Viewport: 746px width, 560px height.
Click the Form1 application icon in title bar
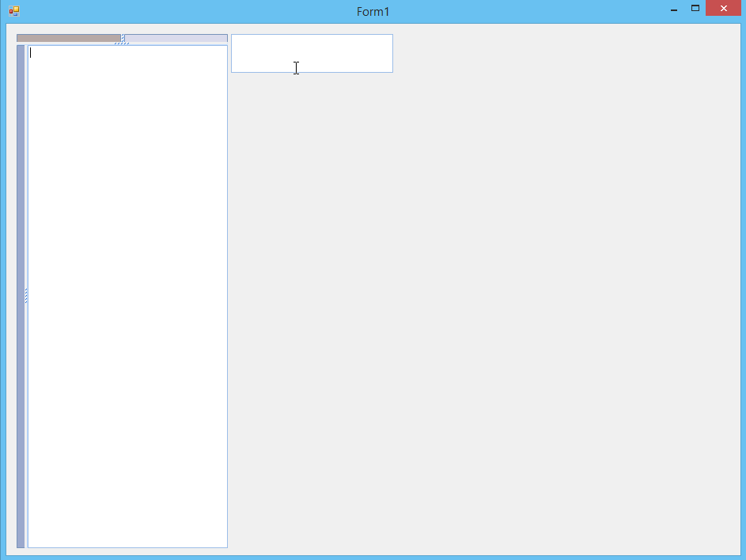tap(14, 10)
